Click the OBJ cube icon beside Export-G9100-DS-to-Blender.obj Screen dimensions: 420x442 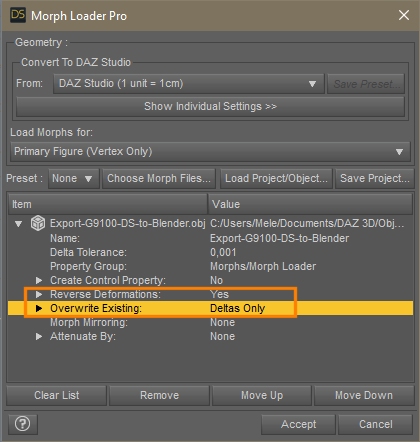[38, 223]
